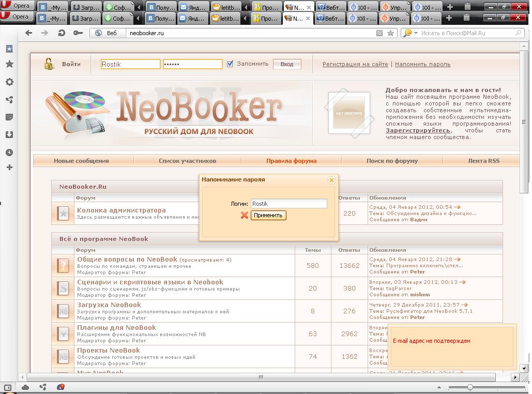This screenshot has width=532, height=394.
Task: Click the question mark forum icon
Action: [x=63, y=265]
